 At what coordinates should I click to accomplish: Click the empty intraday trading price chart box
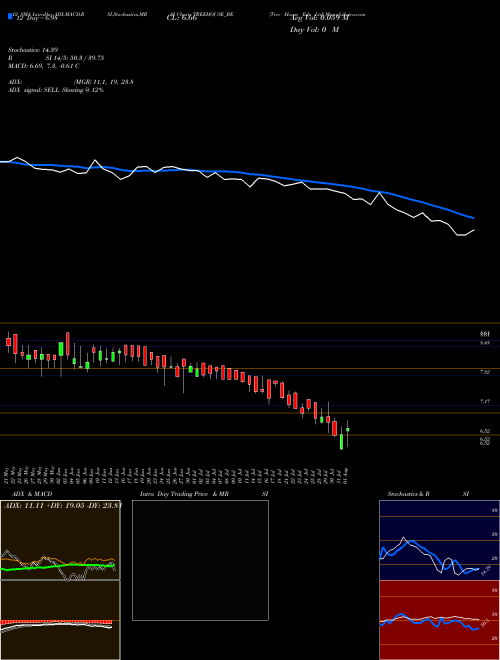(x=200, y=560)
